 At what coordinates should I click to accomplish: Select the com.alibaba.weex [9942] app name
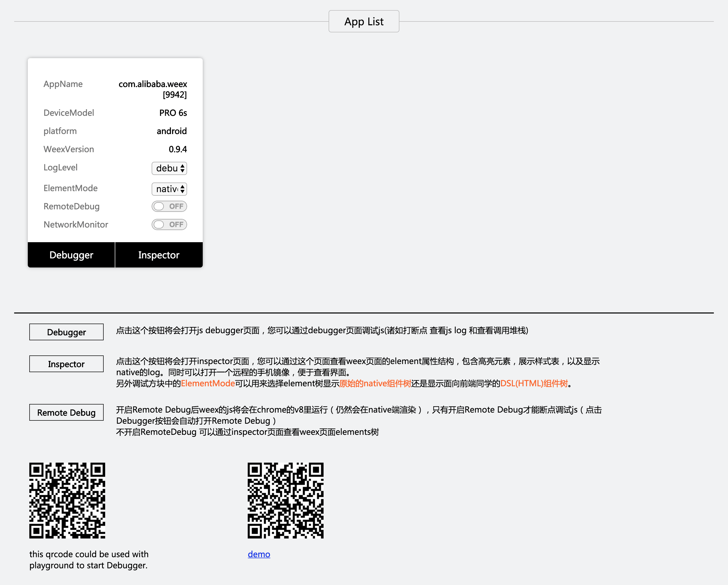(x=153, y=89)
